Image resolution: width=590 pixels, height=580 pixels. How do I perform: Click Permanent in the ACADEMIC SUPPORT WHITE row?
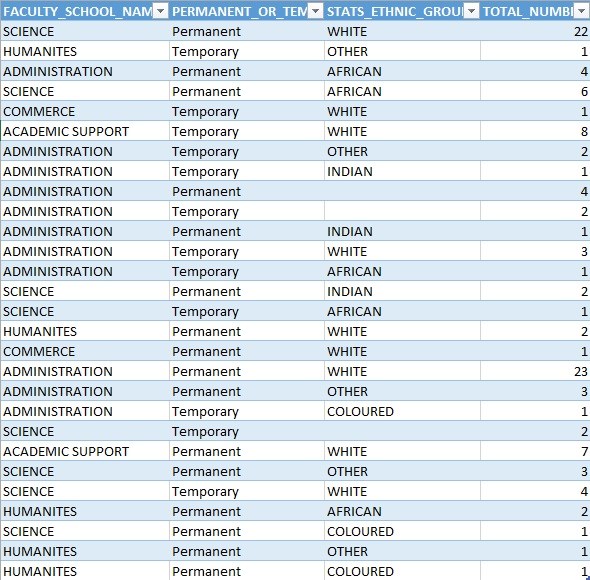[207, 452]
